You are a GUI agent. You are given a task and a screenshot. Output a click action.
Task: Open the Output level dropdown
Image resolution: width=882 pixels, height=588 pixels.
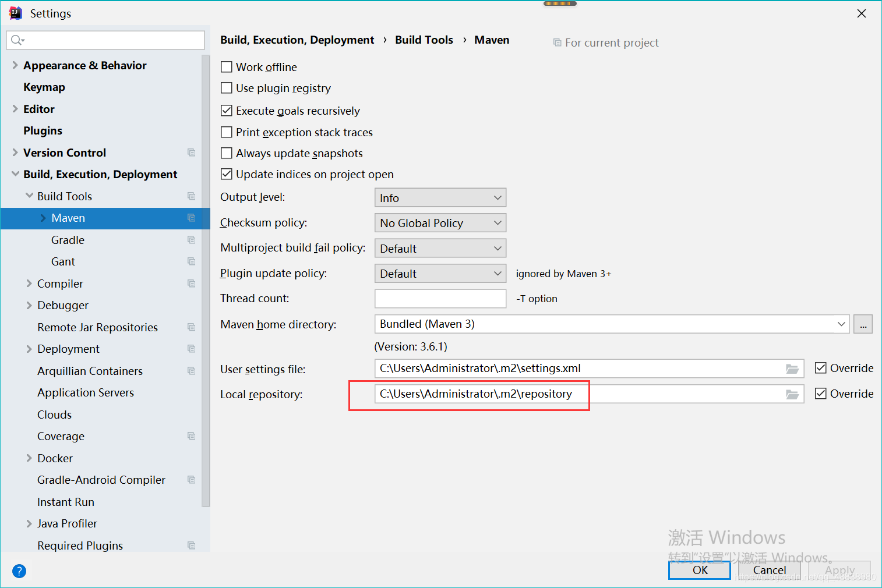pos(440,197)
